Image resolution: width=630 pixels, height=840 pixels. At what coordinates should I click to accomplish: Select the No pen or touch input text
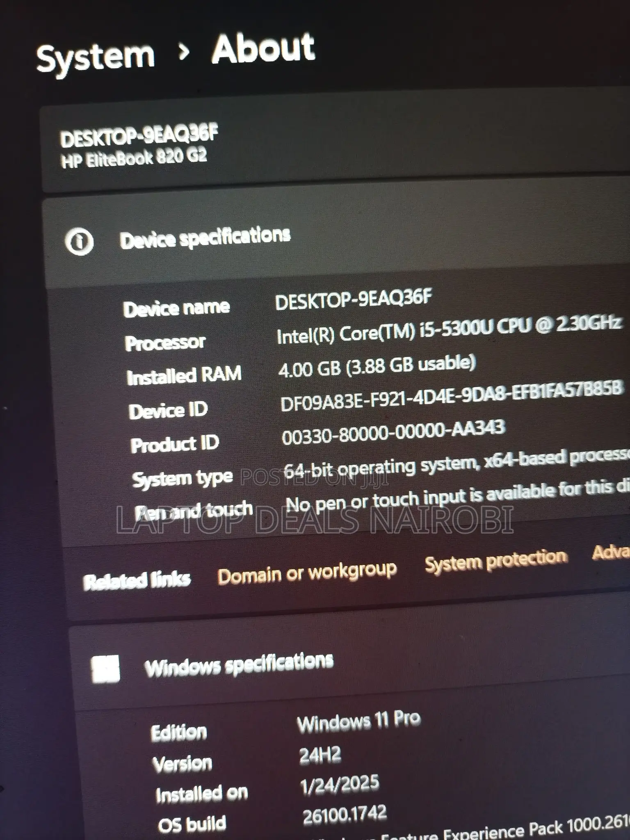[x=458, y=496]
